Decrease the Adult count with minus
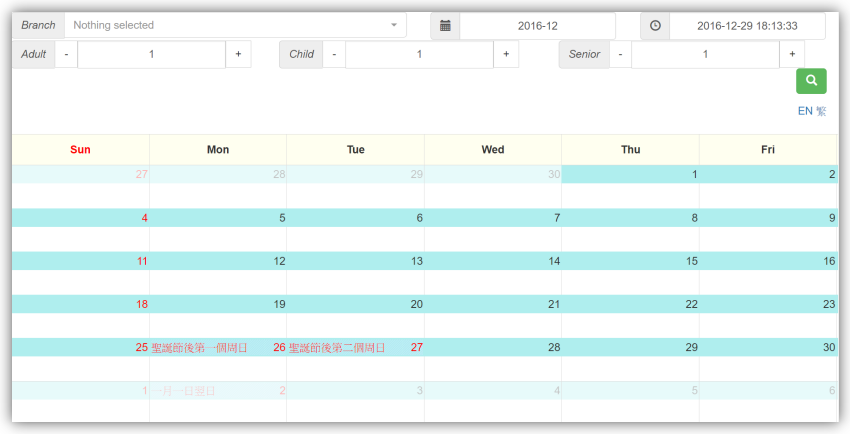This screenshot has width=850, height=434. (x=66, y=54)
